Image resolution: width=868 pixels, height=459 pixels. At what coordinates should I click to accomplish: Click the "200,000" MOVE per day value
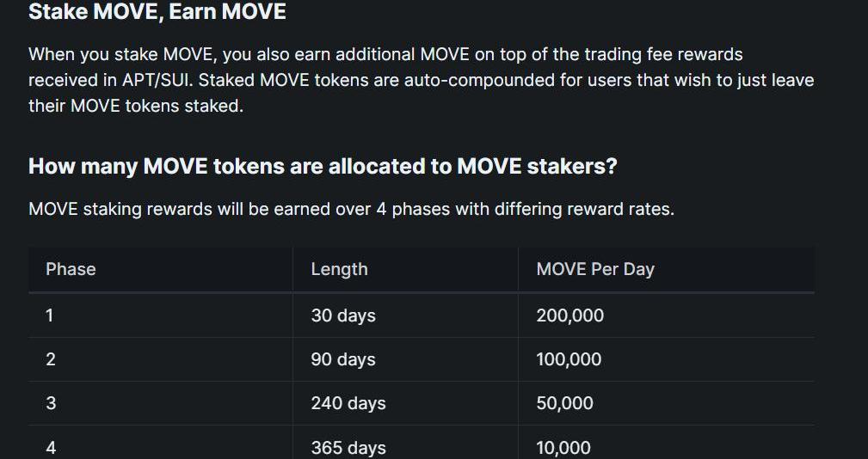coord(570,315)
